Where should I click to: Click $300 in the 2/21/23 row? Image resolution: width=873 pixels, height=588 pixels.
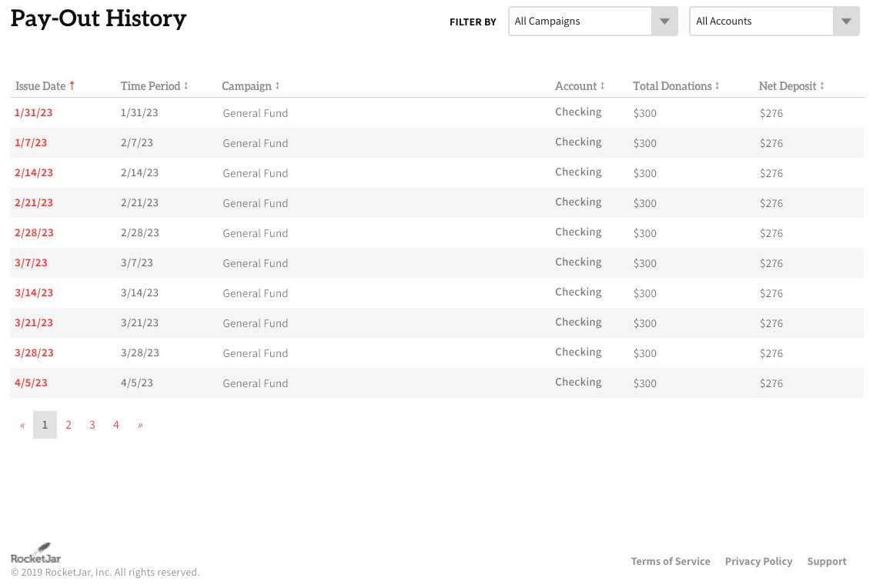coord(644,203)
